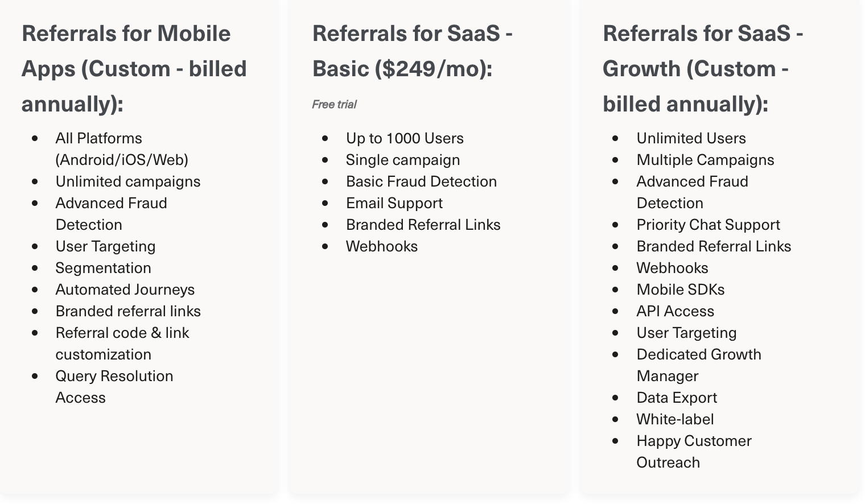The width and height of the screenshot is (865, 504).
Task: Click the Basic Fraud Detection item
Action: (x=421, y=181)
